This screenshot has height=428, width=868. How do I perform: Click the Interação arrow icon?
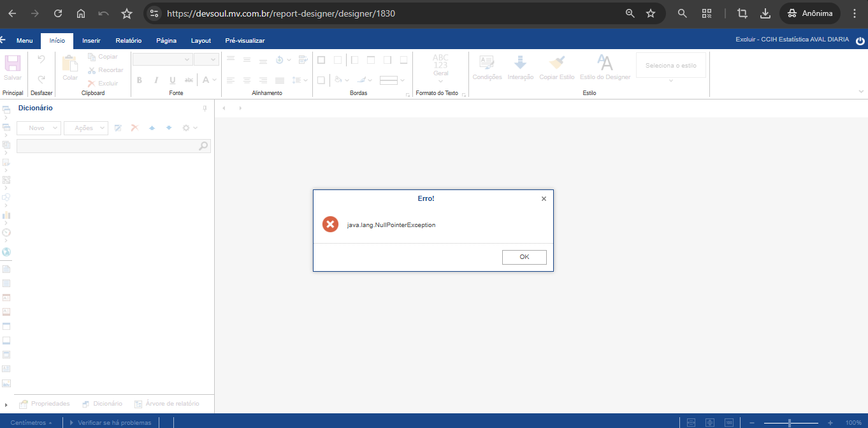[520, 63]
